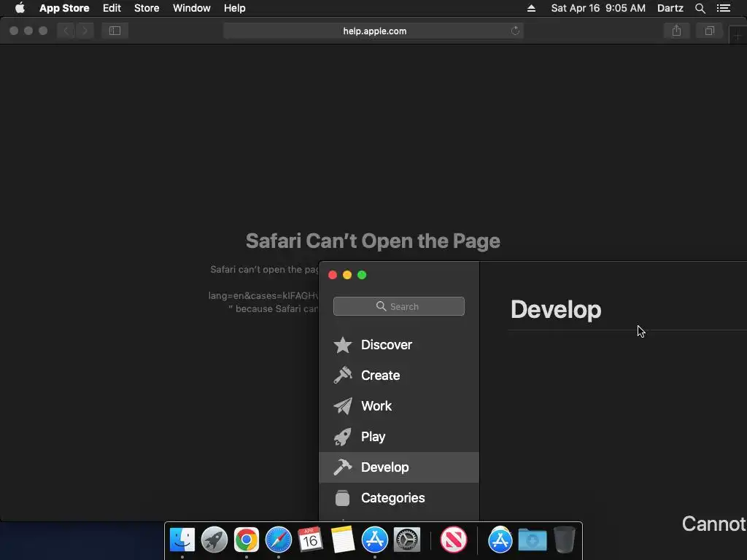Open Categories in the sidebar
The height and width of the screenshot is (560, 747).
[x=399, y=497]
